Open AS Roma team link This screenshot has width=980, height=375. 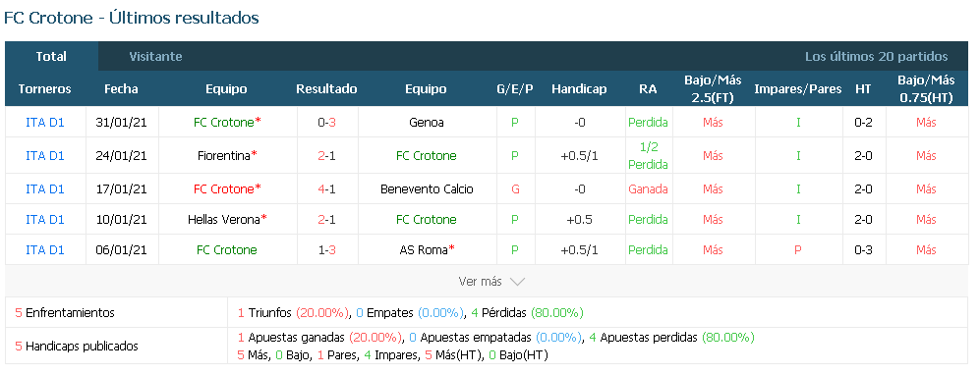423,249
